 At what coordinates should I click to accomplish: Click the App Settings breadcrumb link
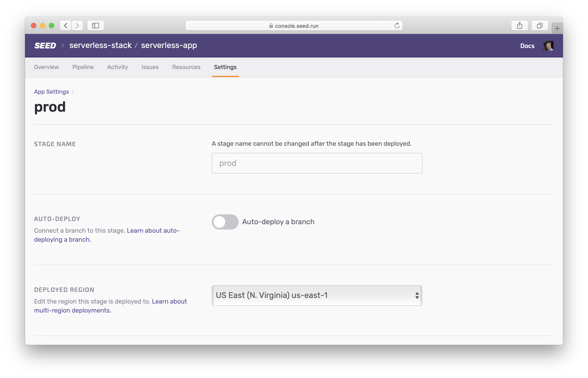click(x=51, y=92)
